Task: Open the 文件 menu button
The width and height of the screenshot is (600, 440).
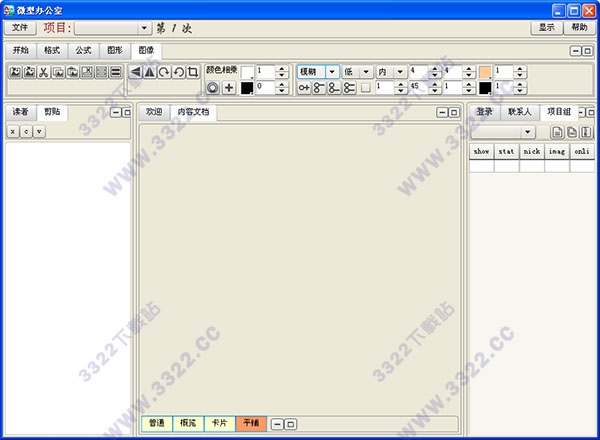Action: coord(20,28)
